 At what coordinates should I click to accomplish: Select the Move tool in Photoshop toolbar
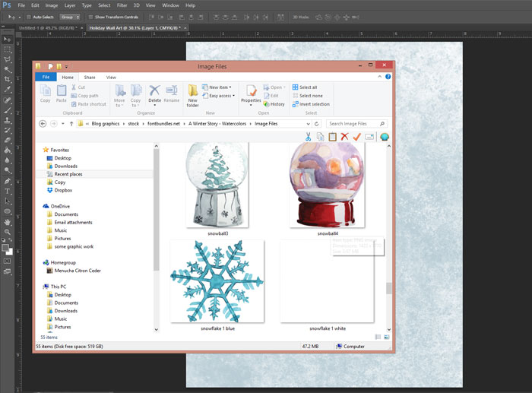(7, 40)
